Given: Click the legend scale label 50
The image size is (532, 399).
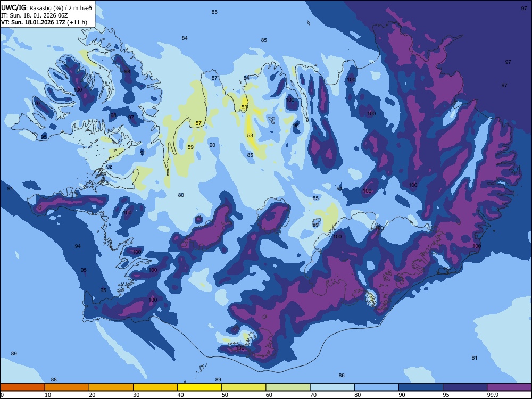Looking at the screenshot, I should click(225, 395).
